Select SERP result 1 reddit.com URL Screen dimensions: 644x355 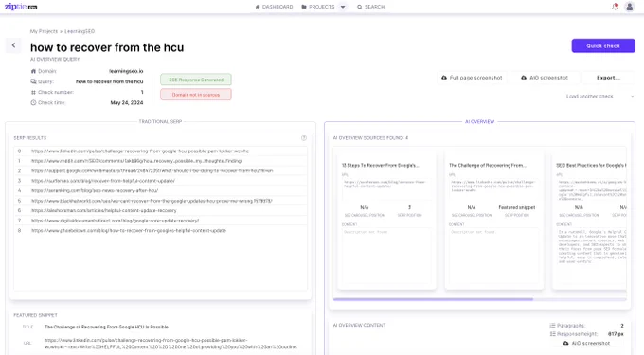coord(136,161)
